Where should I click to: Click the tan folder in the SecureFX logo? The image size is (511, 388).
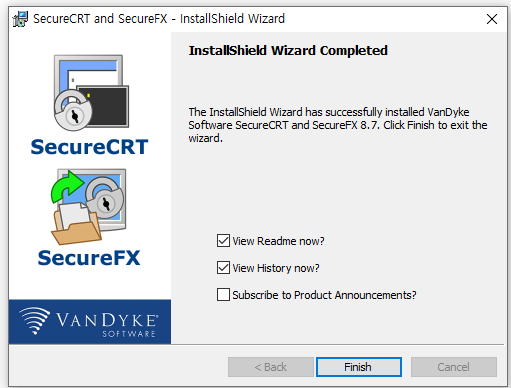tap(76, 227)
